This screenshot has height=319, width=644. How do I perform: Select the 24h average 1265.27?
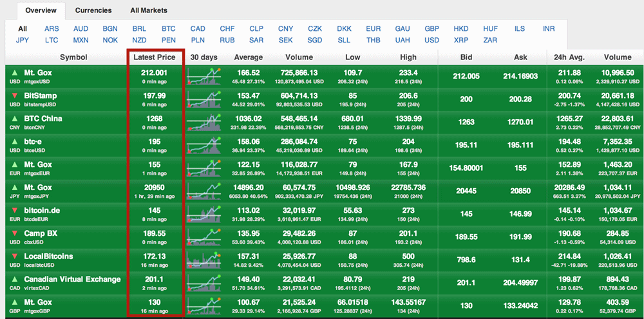(571, 119)
